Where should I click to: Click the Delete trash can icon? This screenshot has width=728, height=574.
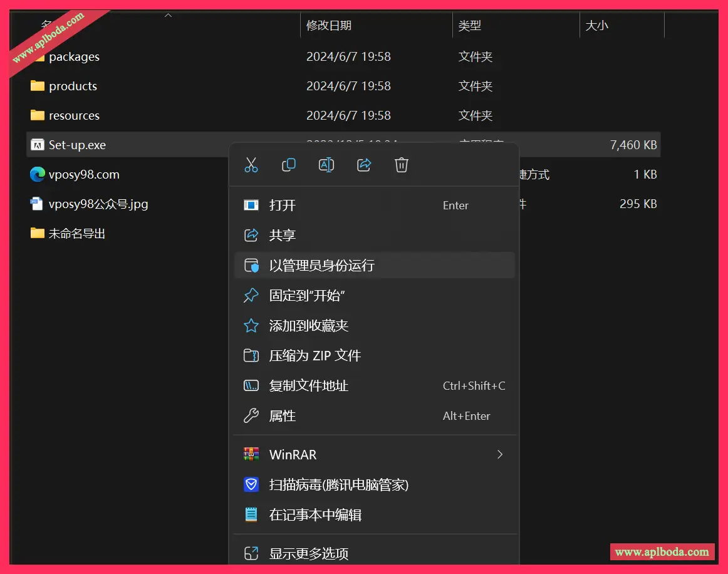click(x=402, y=165)
